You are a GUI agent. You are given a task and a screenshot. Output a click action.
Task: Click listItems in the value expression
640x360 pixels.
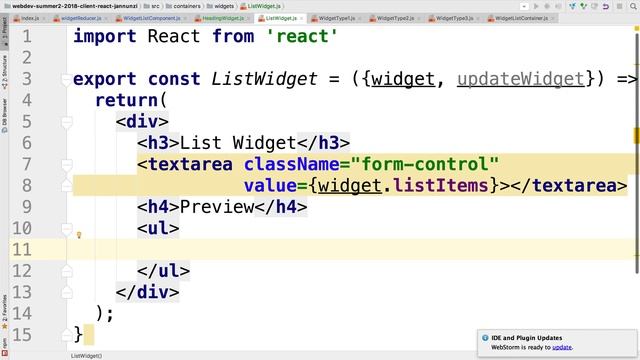coord(440,186)
